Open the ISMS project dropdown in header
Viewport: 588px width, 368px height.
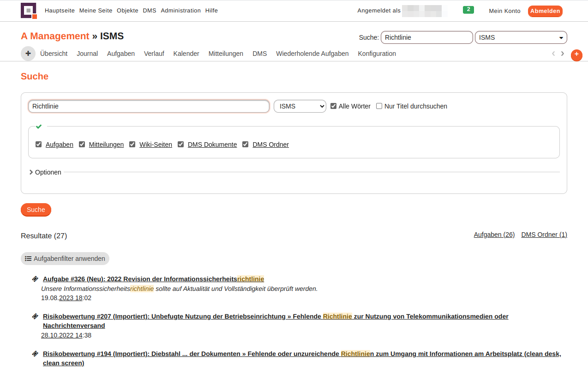[x=521, y=37]
